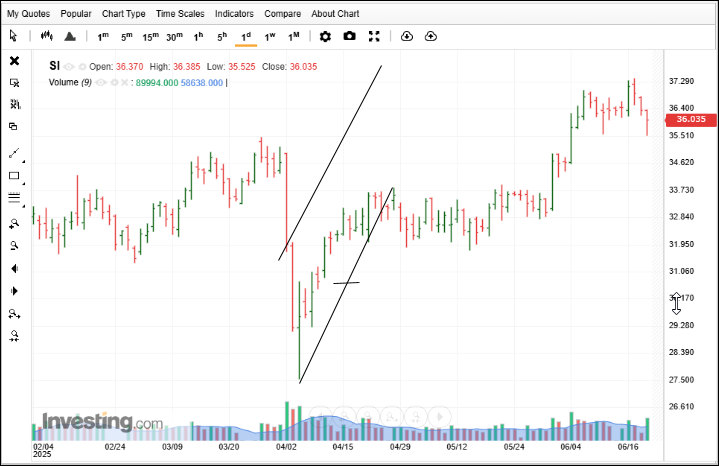
Task: Switch to 5 minute timeframe
Action: [127, 37]
